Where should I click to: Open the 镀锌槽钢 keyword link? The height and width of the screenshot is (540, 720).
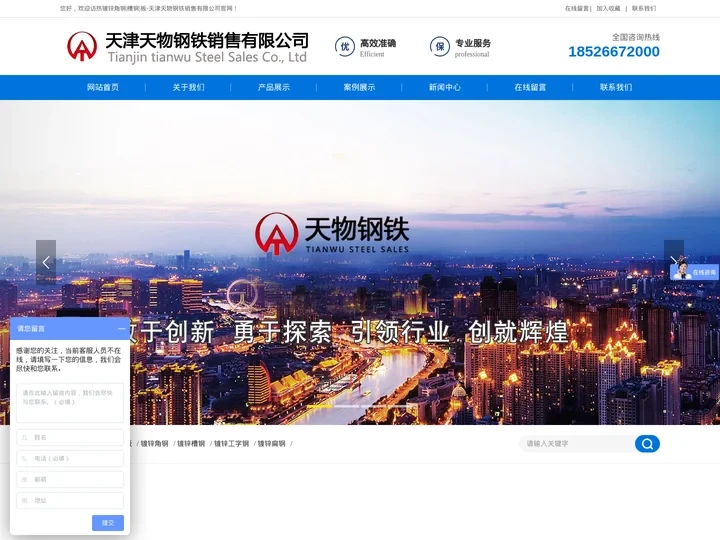(191, 444)
